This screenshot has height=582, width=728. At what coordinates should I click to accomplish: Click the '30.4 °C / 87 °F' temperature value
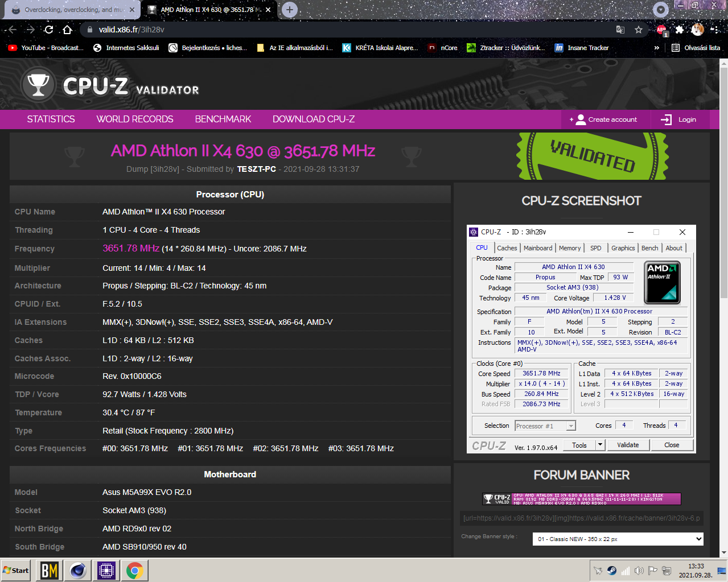129,412
